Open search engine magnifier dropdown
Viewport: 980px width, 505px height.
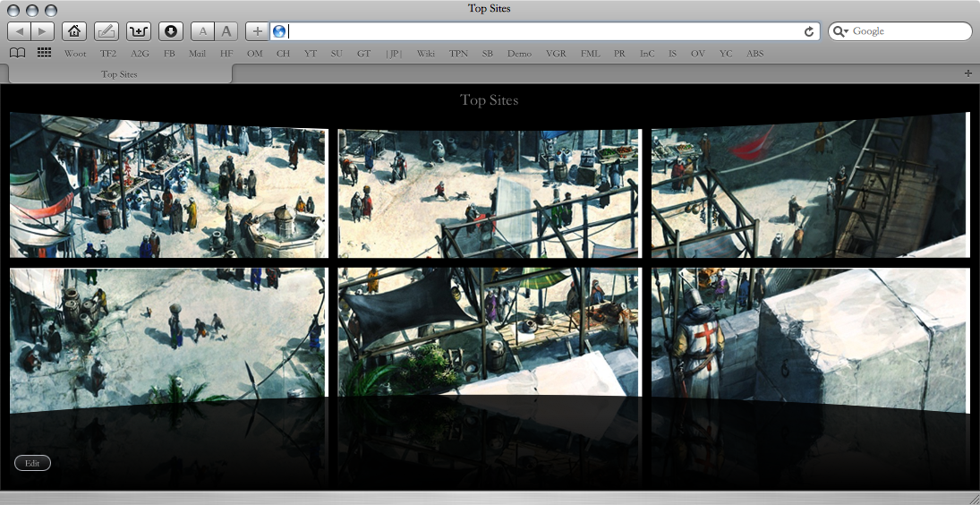(841, 31)
